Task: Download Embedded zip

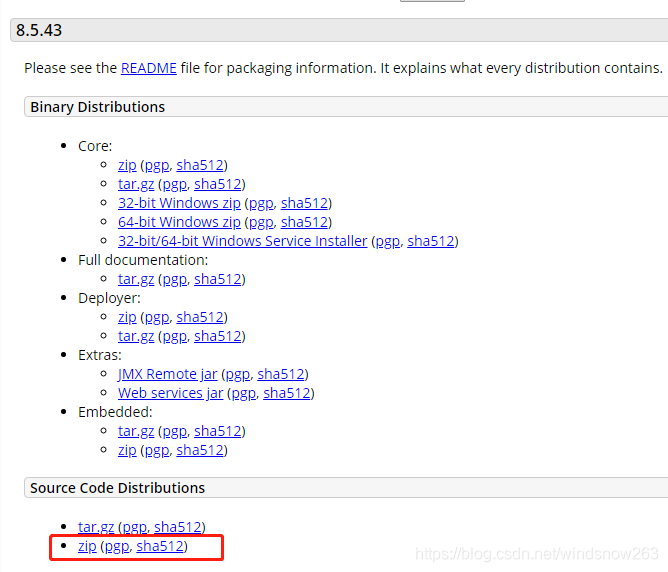Action: click(x=127, y=450)
